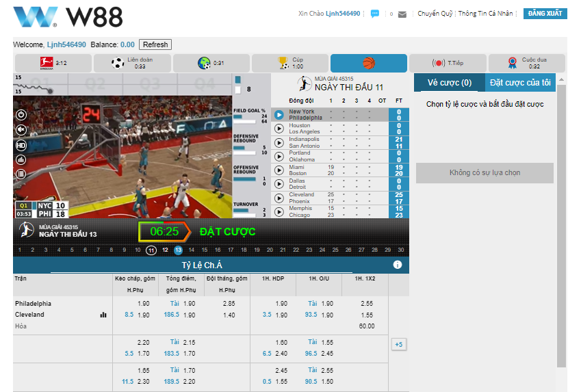
Task: Click the power icon on video player
Action: [x=21, y=115]
